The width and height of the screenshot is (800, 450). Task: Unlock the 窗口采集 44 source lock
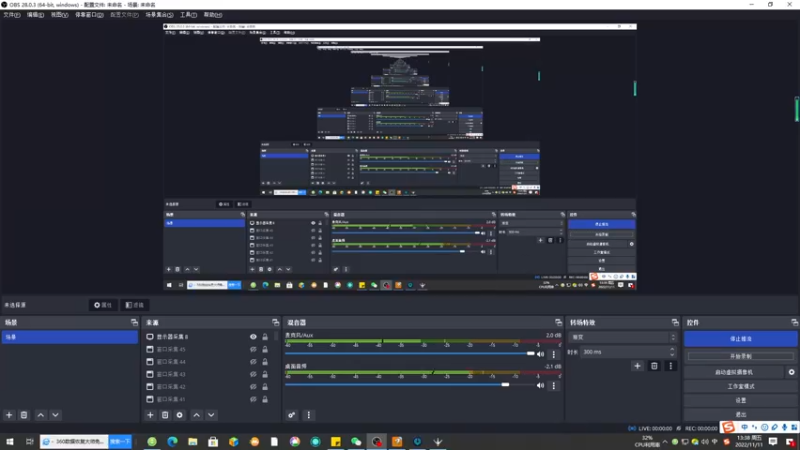coord(265,362)
